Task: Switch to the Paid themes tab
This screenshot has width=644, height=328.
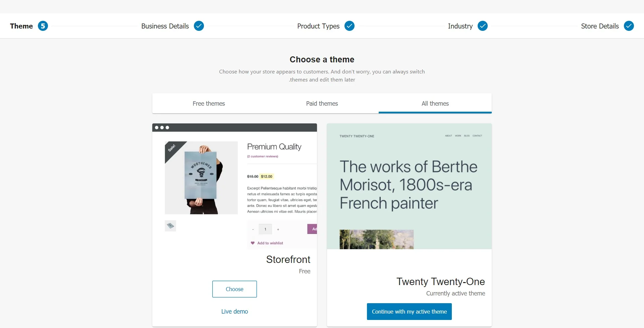Action: 322,104
